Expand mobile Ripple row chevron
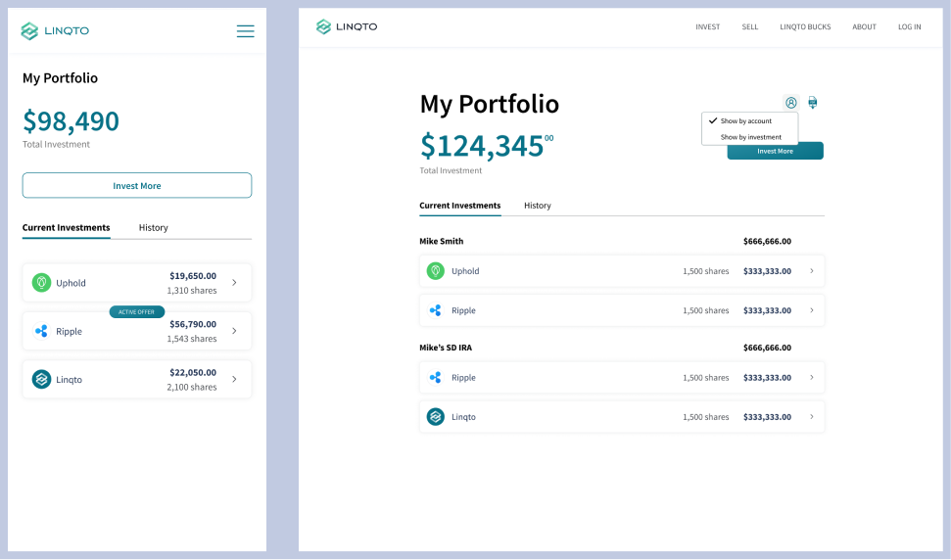This screenshot has width=951, height=560. point(234,331)
